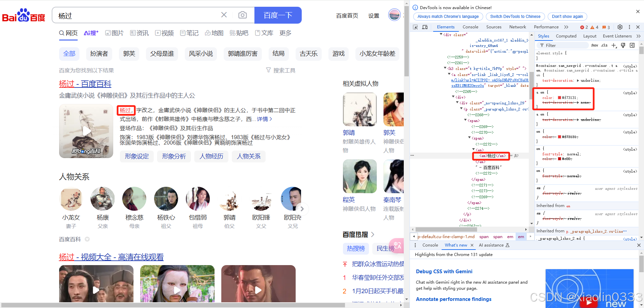644x308 pixels.
Task: Play the 秒懂百科 video thumbnail
Action: pos(86,131)
